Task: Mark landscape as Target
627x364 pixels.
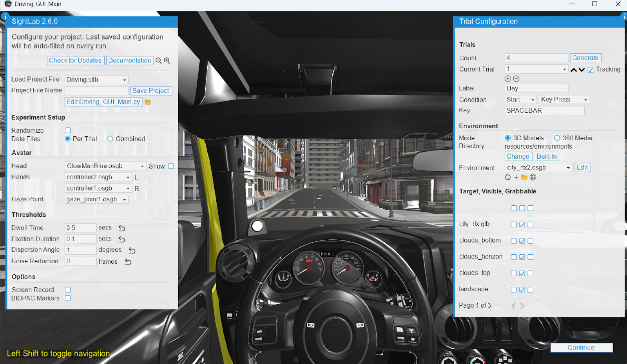Action: pyautogui.click(x=514, y=290)
